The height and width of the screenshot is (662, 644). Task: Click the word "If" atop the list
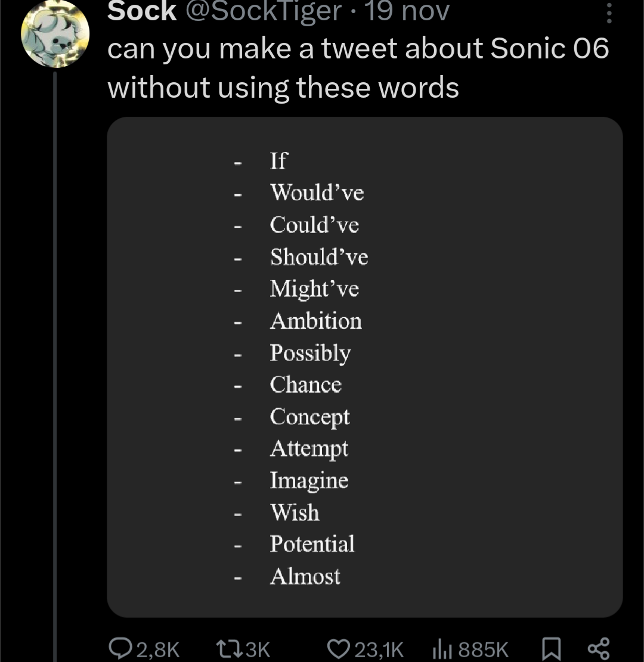pos(278,160)
